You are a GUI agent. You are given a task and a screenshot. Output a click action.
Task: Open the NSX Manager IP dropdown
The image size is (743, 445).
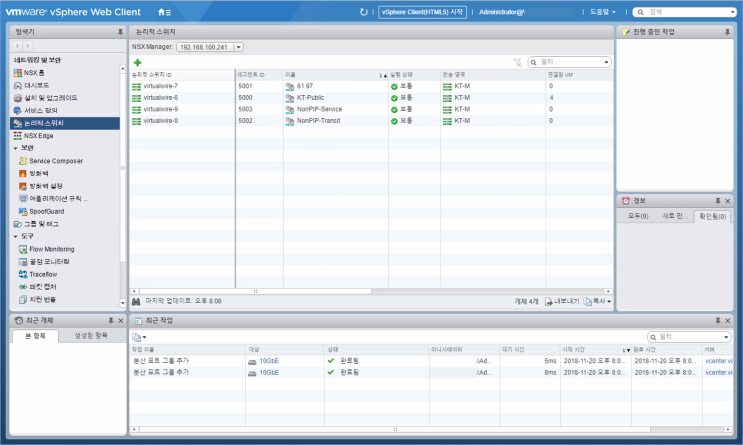click(x=239, y=47)
